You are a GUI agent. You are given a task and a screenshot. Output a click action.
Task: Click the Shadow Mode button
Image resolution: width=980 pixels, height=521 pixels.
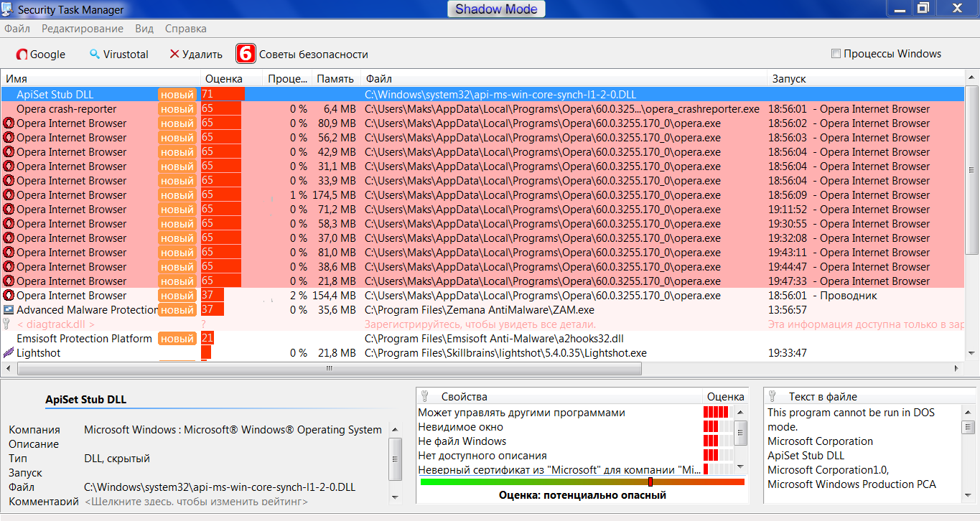coord(497,9)
